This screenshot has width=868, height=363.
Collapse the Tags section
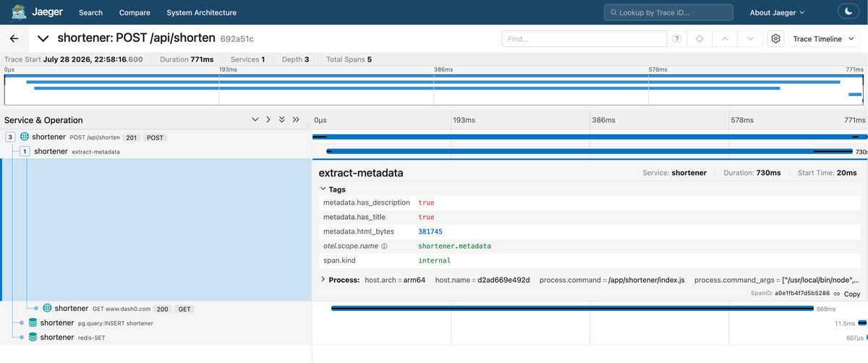[x=333, y=189]
